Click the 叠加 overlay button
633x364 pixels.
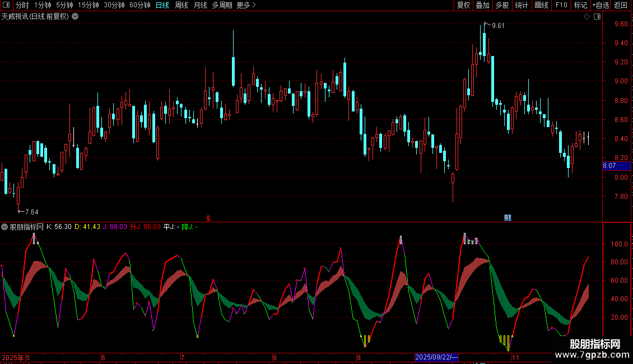[x=482, y=5]
